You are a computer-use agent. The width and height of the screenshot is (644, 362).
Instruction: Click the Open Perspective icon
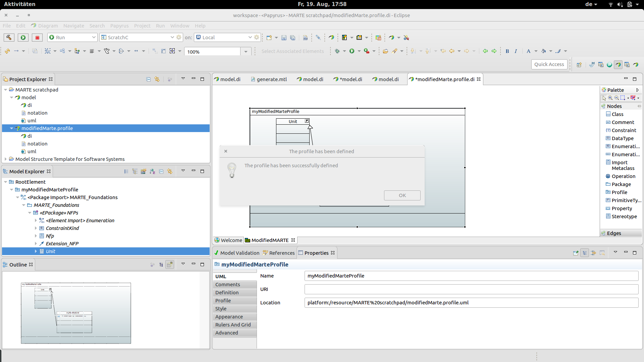pos(579,65)
